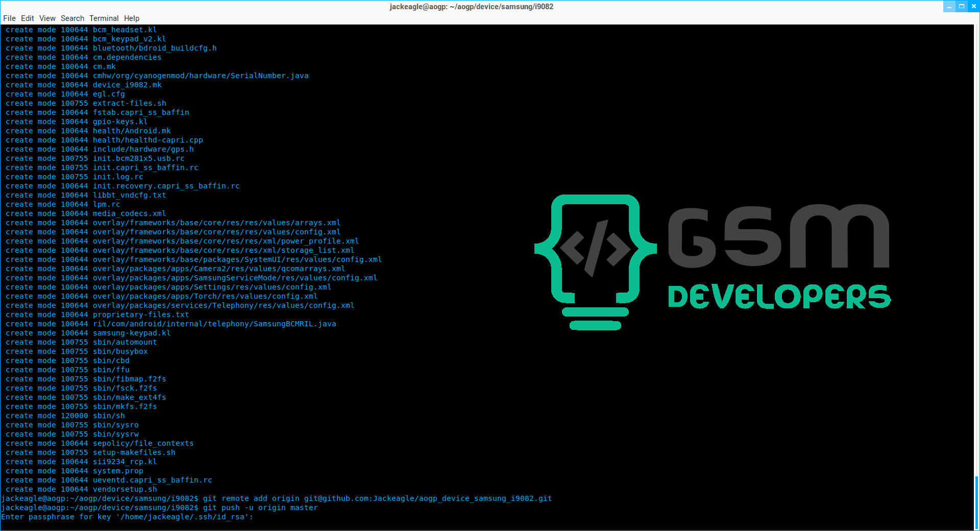Select the line with sbin/automount
The image size is (980, 531).
coord(81,343)
